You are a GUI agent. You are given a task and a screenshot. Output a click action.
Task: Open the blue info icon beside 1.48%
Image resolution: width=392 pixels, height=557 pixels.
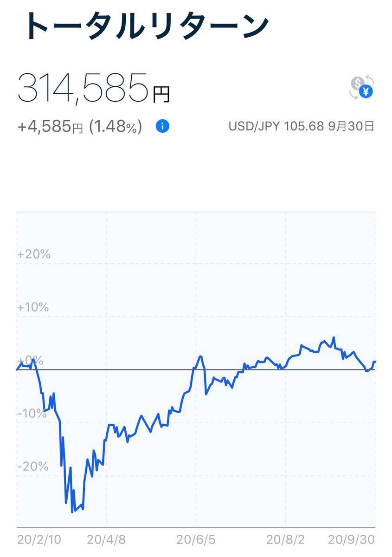point(162,126)
